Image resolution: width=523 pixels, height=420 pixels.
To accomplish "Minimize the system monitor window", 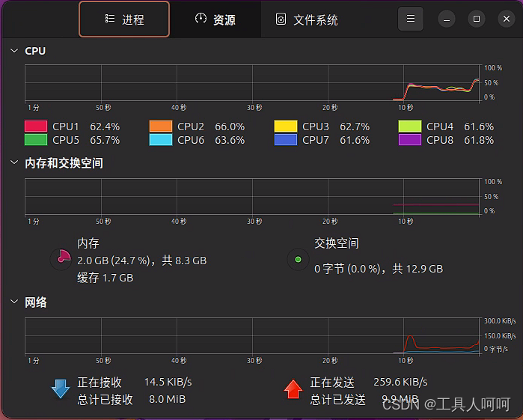I will pyautogui.click(x=447, y=19).
